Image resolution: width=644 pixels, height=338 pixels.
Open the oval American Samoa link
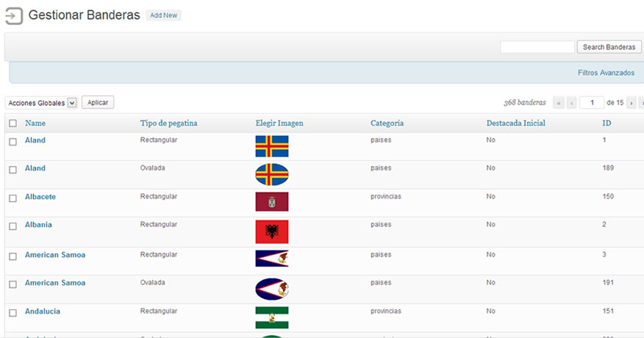55,283
